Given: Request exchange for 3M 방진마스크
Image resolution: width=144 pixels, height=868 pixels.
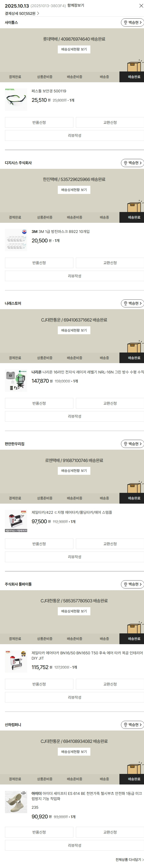Looking at the screenshot, I should (x=110, y=263).
